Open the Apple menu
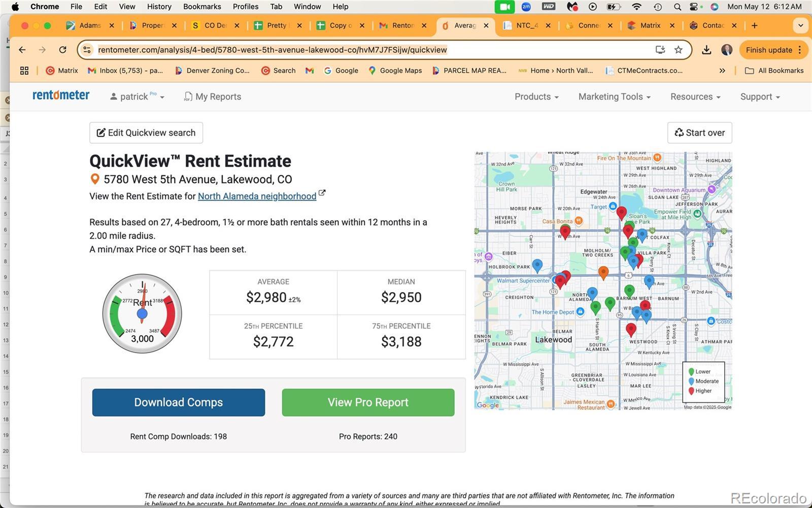This screenshot has height=508, width=812. click(15, 7)
